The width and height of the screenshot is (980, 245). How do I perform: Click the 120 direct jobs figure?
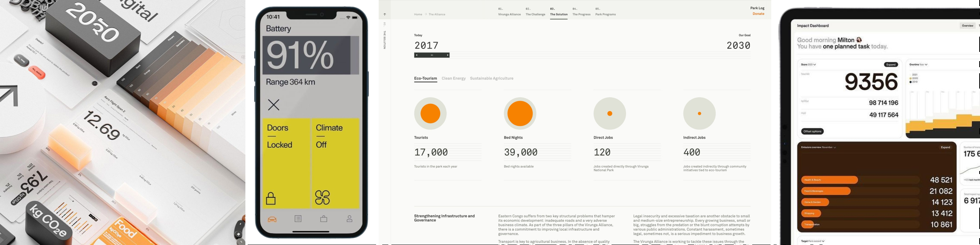pos(602,152)
